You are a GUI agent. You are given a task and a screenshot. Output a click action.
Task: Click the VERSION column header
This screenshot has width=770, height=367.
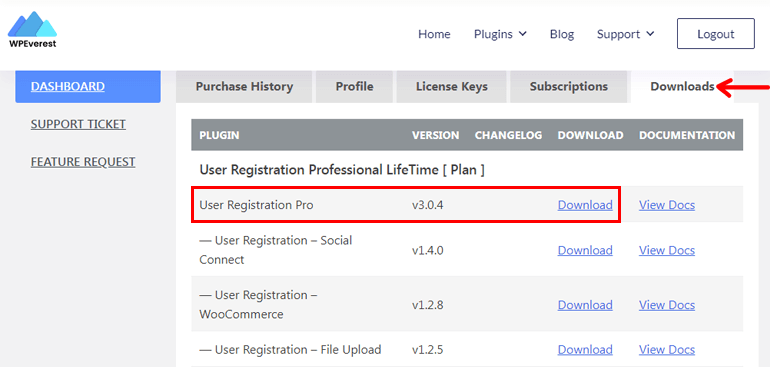point(436,135)
